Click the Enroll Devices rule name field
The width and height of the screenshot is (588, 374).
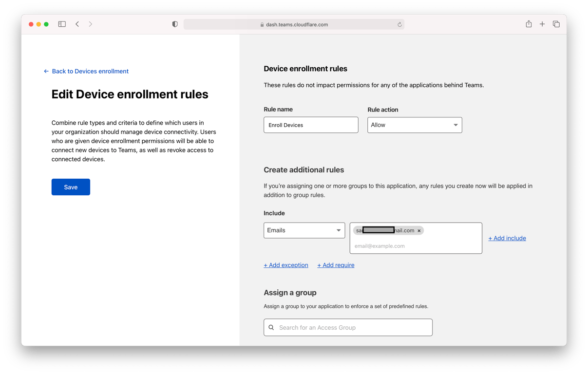(311, 125)
